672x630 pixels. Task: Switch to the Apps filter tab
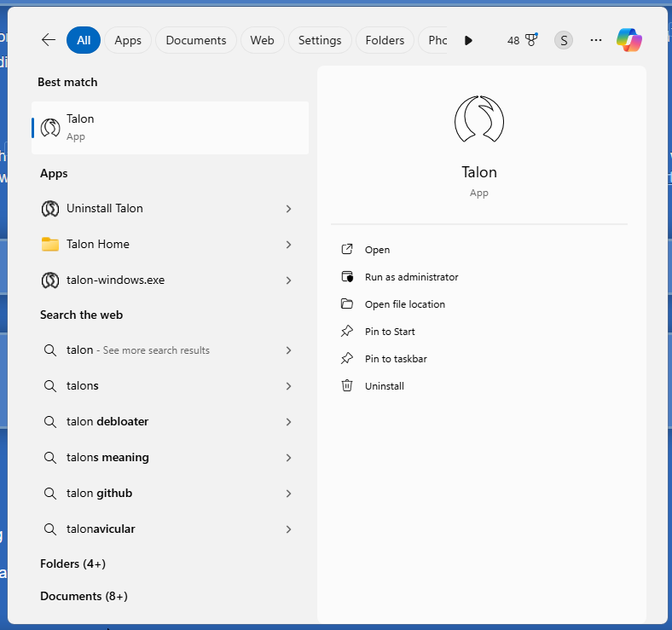point(128,40)
